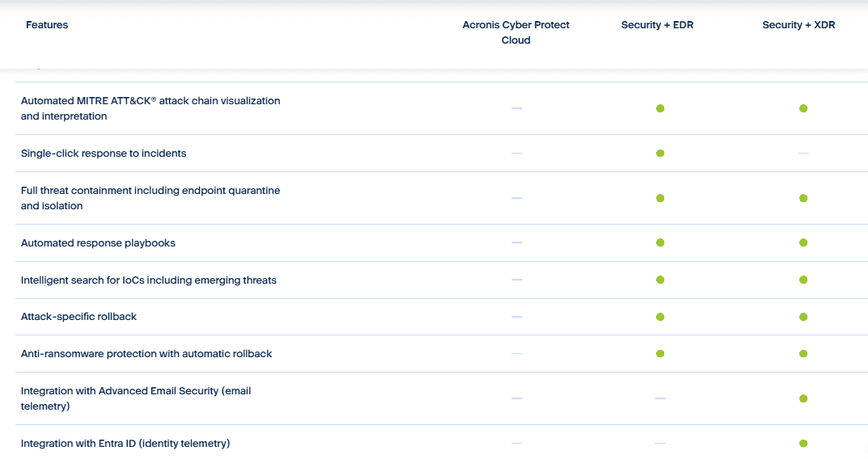Click EDR green dot for Automated response playbooks
The width and height of the screenshot is (868, 459).
660,242
